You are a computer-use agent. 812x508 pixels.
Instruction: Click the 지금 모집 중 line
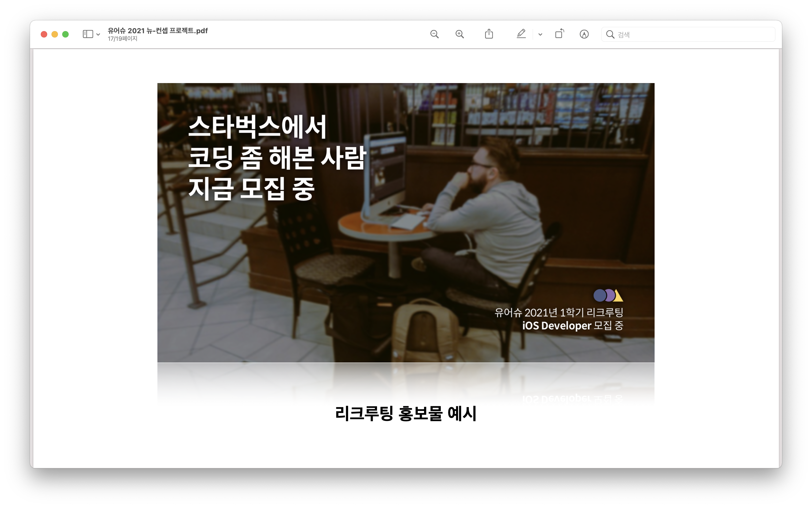(x=251, y=189)
